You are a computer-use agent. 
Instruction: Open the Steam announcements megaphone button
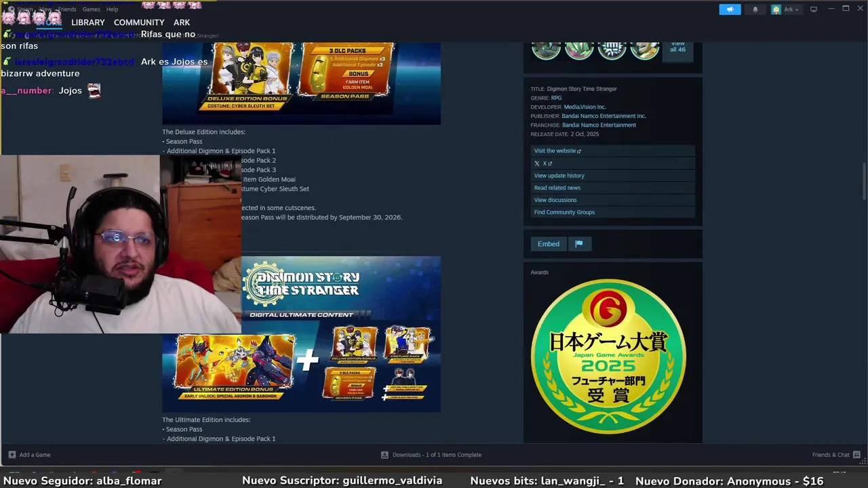tap(730, 9)
